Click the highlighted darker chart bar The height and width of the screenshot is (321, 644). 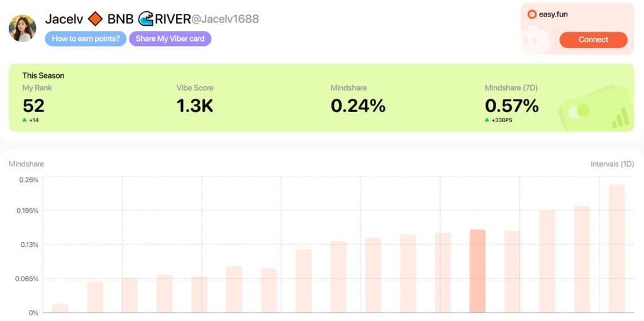pyautogui.click(x=478, y=271)
